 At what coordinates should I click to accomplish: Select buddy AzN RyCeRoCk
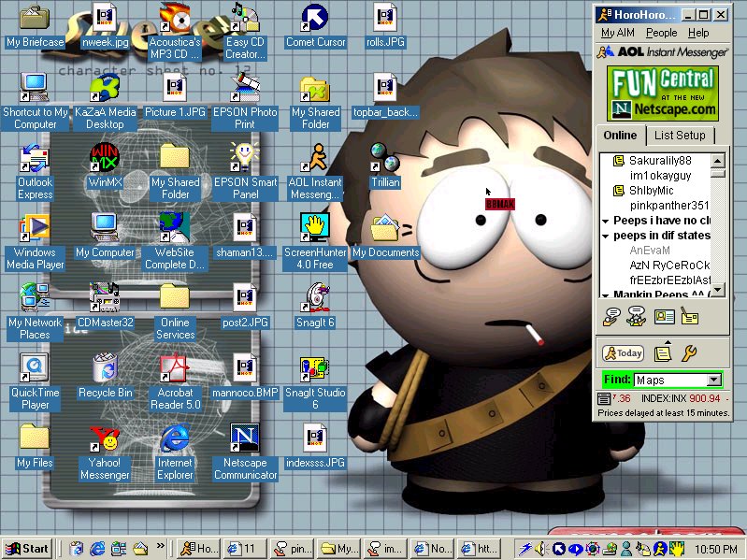(x=669, y=266)
